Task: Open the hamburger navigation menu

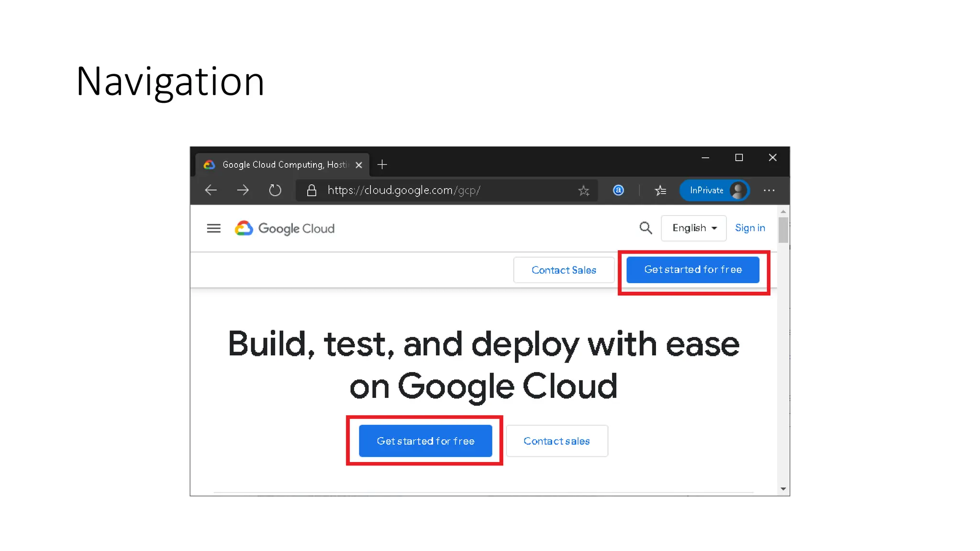Action: (213, 229)
